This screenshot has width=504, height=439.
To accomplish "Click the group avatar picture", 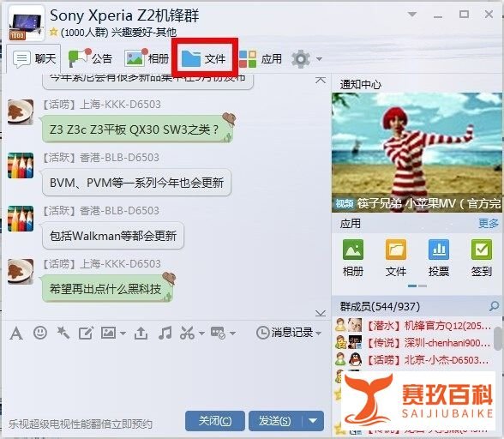I will (x=26, y=23).
